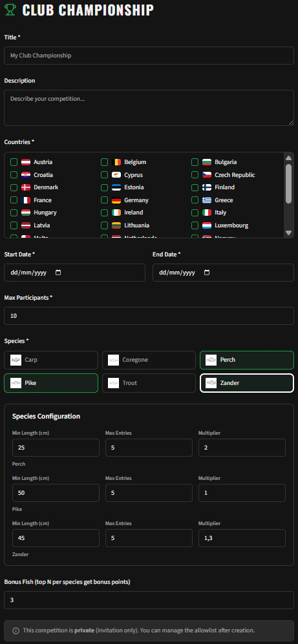Click the Hungary flag icon
This screenshot has width=298, height=644.
point(26,213)
